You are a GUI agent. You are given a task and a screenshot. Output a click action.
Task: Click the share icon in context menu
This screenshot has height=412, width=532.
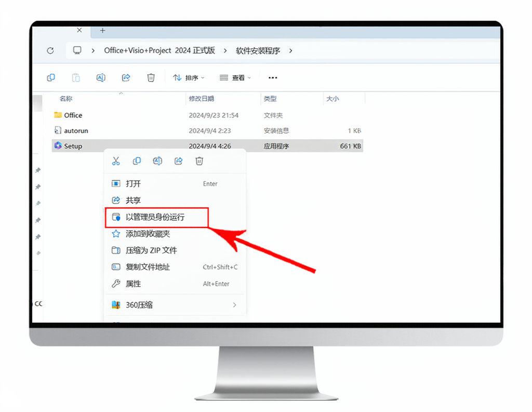[x=179, y=161]
